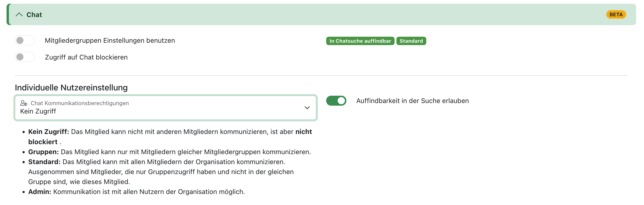
Task: Click the 'In Chatsuche auffindbar' green badge
Action: pos(360,41)
